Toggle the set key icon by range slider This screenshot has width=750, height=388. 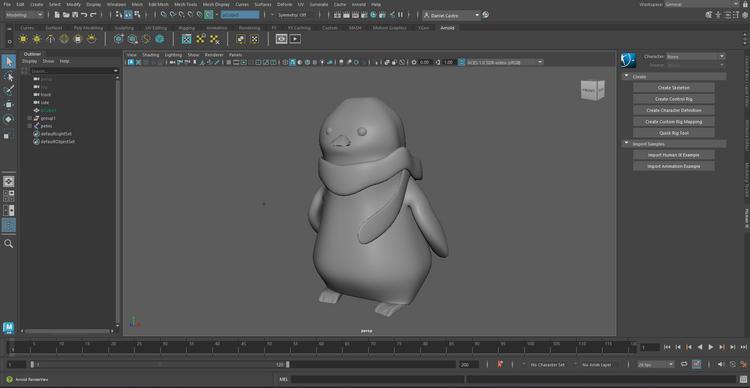[x=500, y=364]
